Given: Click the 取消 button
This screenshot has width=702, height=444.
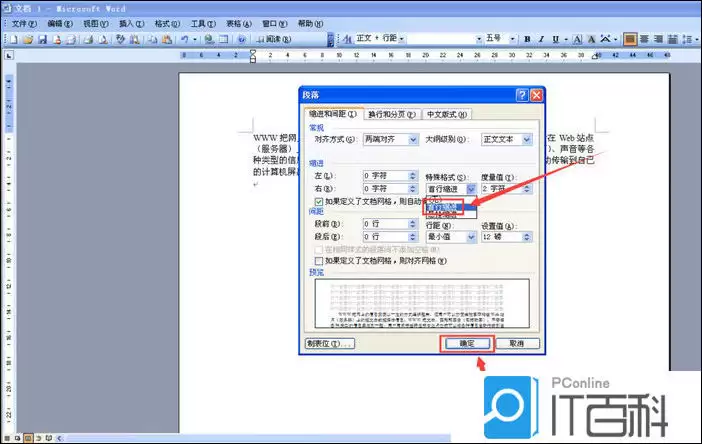Looking at the screenshot, I should [516, 343].
